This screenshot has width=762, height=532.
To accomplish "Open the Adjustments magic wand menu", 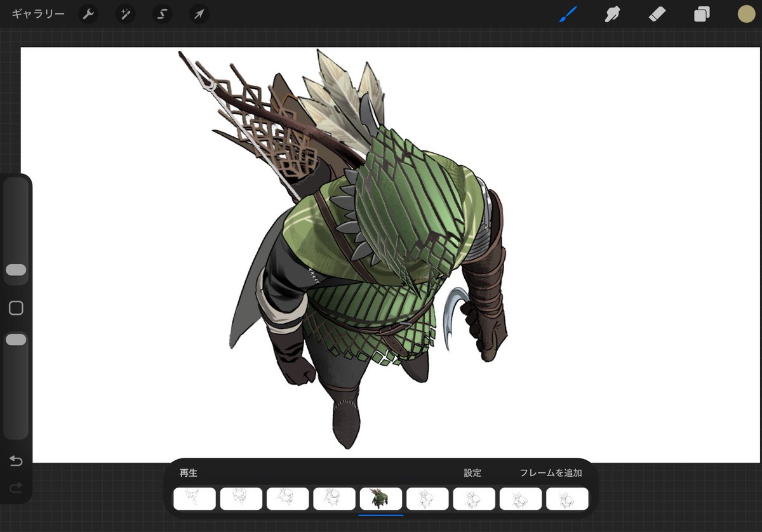I will (125, 14).
